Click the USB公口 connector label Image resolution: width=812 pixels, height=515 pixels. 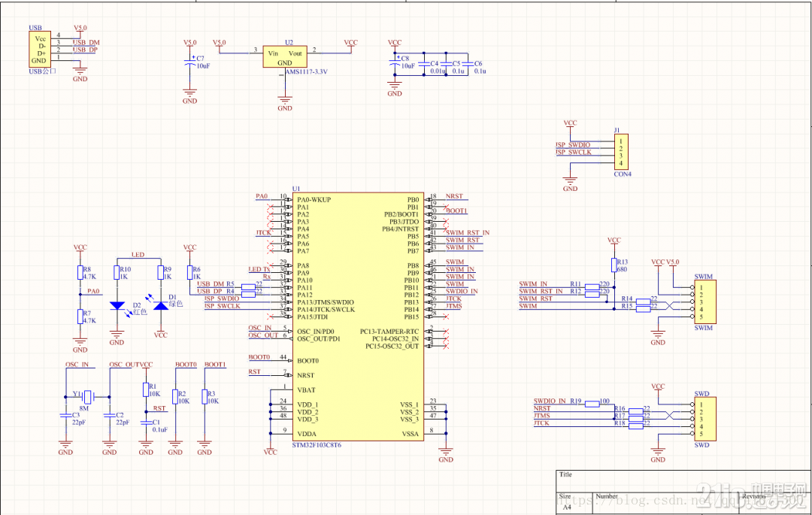tap(42, 71)
